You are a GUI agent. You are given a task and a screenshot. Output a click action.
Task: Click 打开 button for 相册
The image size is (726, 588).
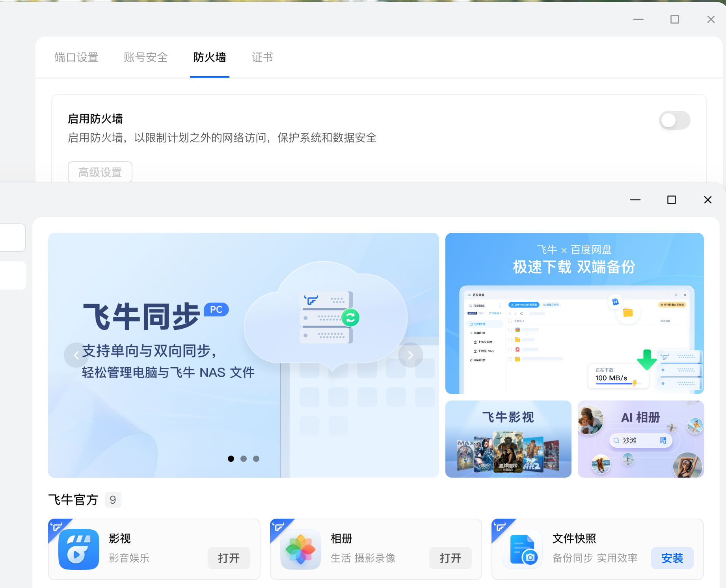point(450,558)
